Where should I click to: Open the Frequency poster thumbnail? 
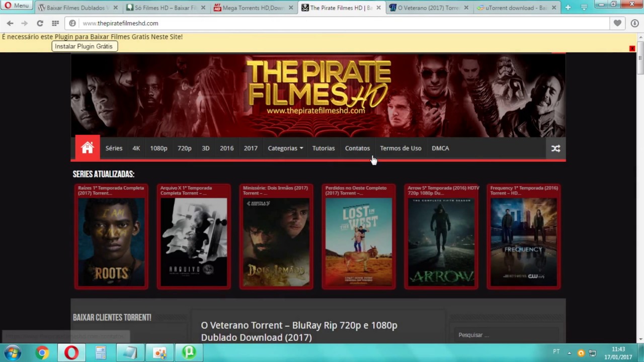pos(524,242)
